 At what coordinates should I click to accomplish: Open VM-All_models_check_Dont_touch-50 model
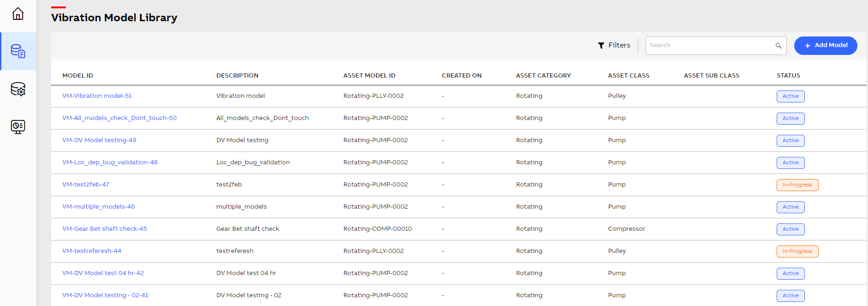[x=119, y=118]
